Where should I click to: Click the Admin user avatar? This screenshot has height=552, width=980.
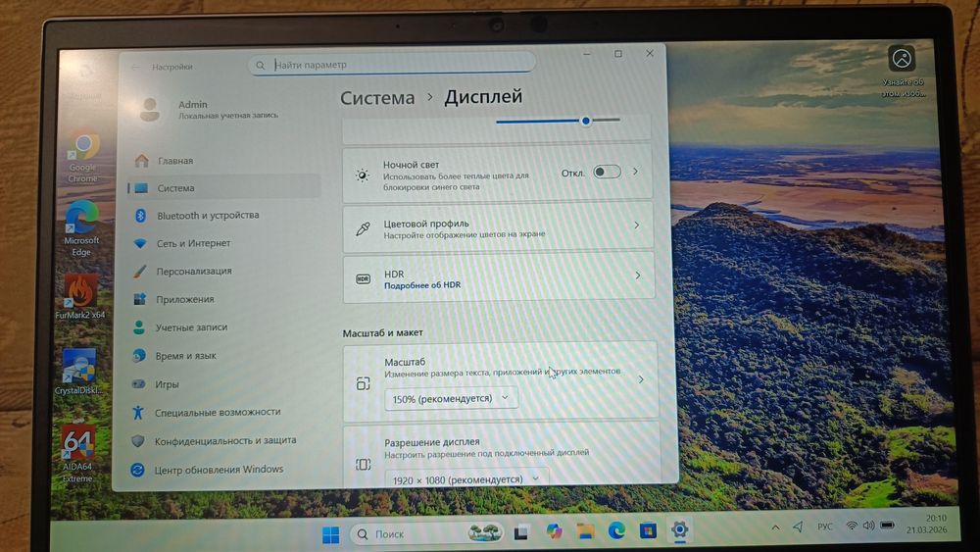(x=150, y=110)
